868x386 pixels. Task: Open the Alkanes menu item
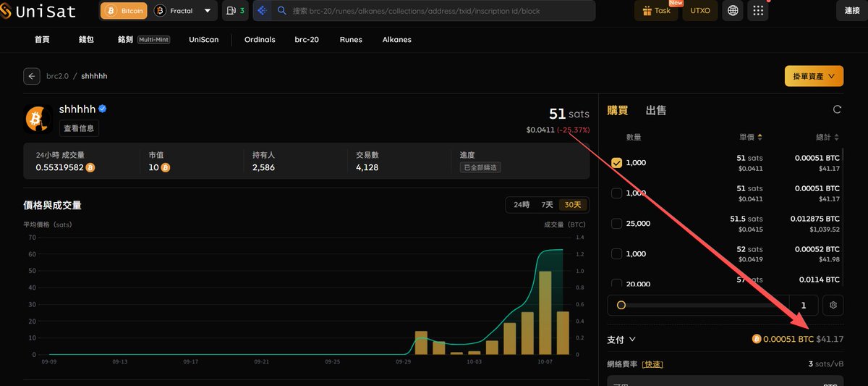(x=396, y=40)
